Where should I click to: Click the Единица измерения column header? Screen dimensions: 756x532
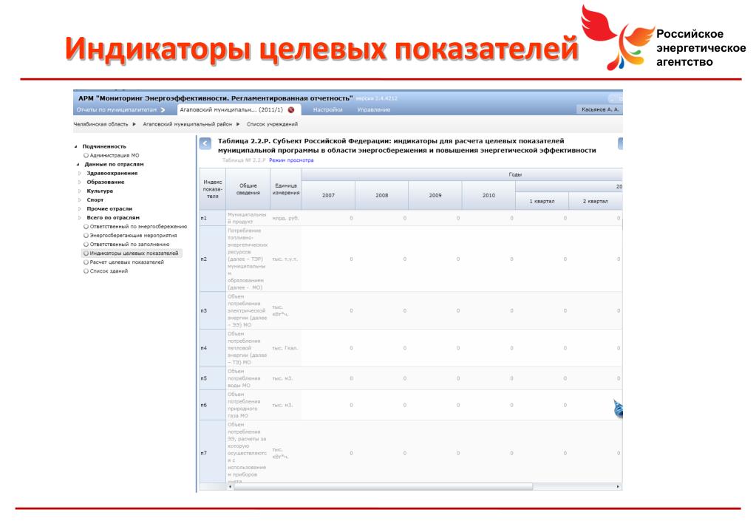[x=286, y=189]
